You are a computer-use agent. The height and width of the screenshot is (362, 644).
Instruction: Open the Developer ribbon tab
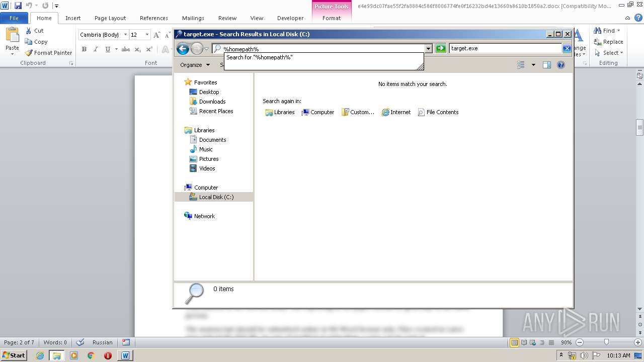290,18
